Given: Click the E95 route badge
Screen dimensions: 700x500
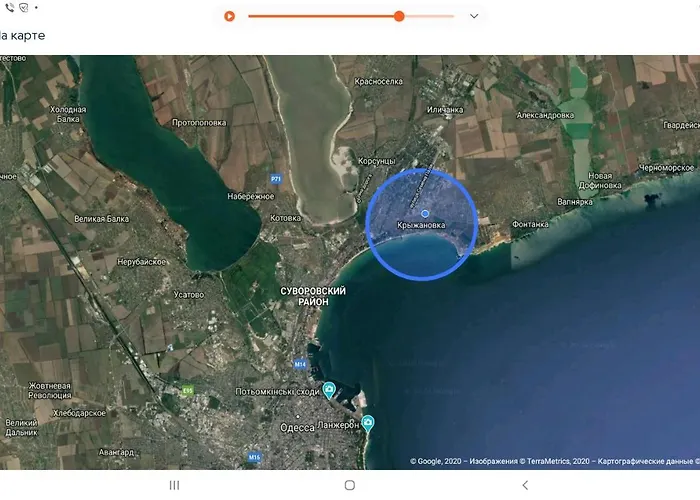Looking at the screenshot, I should click(x=186, y=390).
